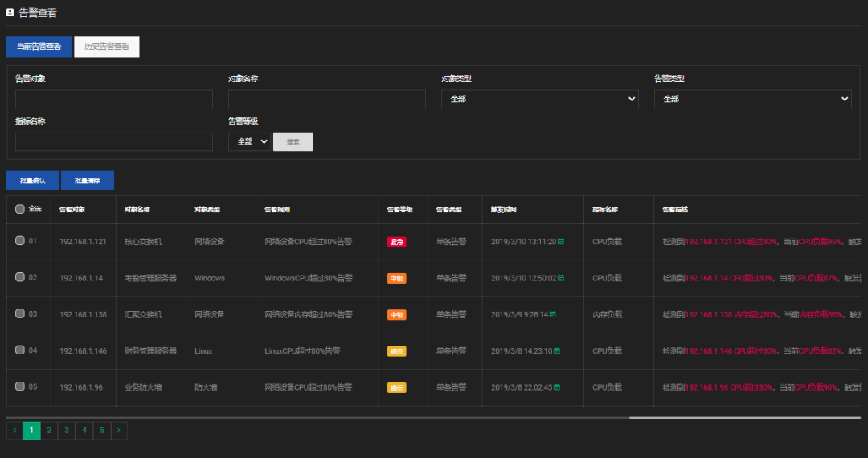This screenshot has height=458, width=868.
Task: Go to page 4
Action: (x=84, y=431)
